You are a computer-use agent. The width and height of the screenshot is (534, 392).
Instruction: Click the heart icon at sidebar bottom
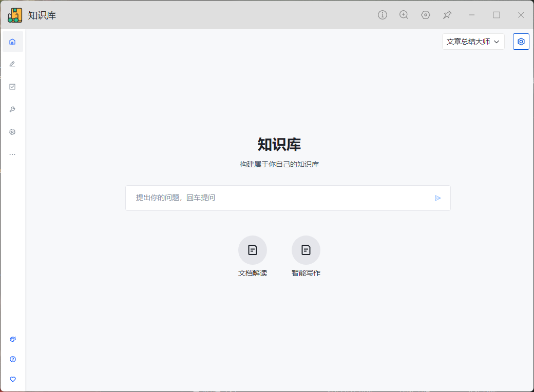[x=13, y=379]
